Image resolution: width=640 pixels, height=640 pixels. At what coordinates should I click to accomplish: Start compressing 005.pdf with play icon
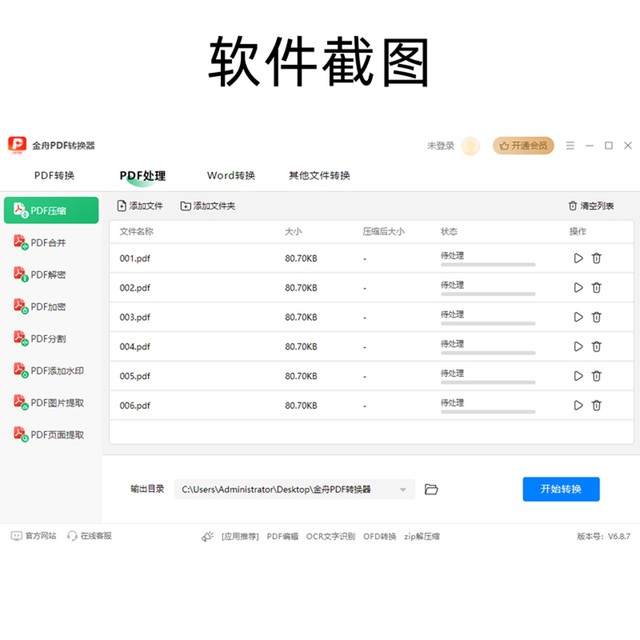pos(578,376)
